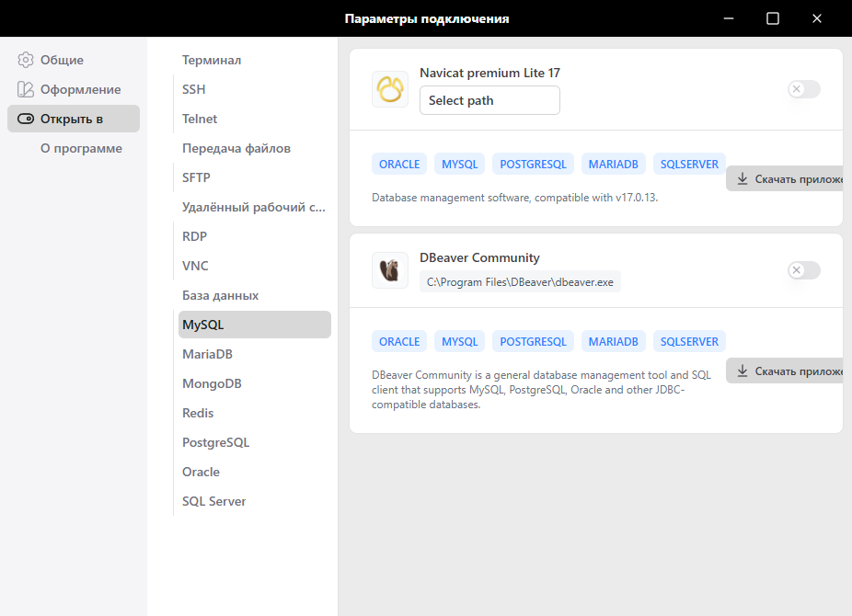Viewport: 852px width, 616px height.
Task: Click the База данных group heading
Action: tap(220, 295)
